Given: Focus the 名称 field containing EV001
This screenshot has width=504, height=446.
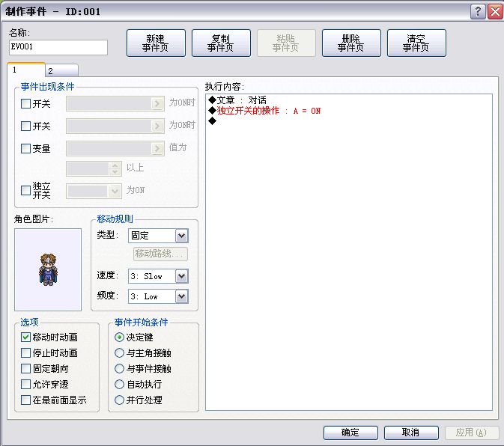Looking at the screenshot, I should tap(58, 47).
